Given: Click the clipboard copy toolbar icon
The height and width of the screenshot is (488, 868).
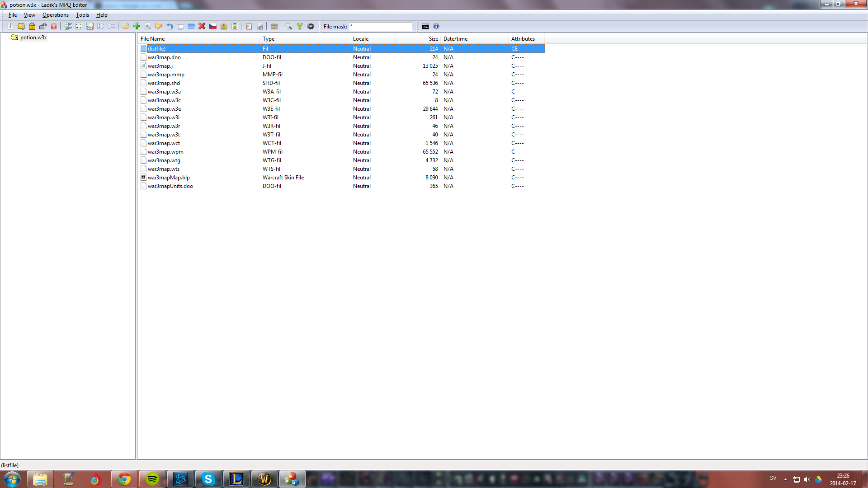Looking at the screenshot, I should 249,26.
